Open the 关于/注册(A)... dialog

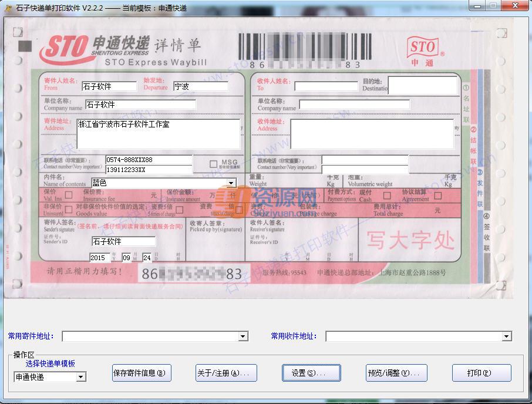pos(226,373)
